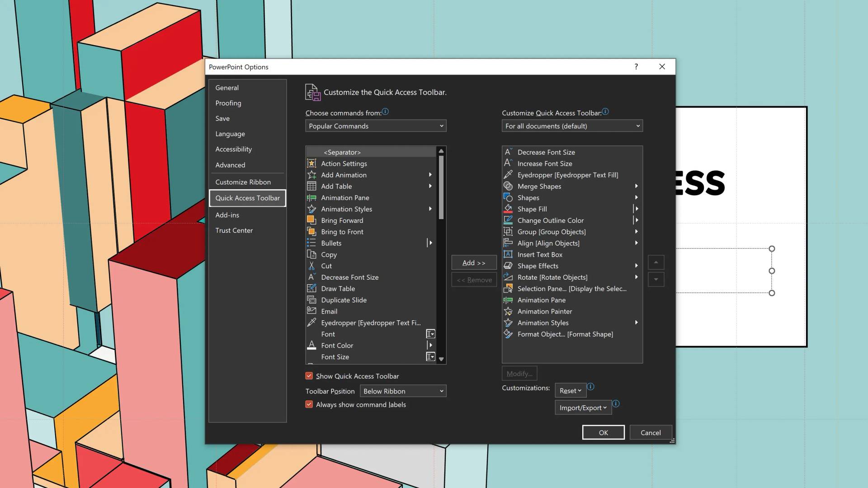Click Bring to Front icon
This screenshot has width=868, height=488.
tap(311, 231)
